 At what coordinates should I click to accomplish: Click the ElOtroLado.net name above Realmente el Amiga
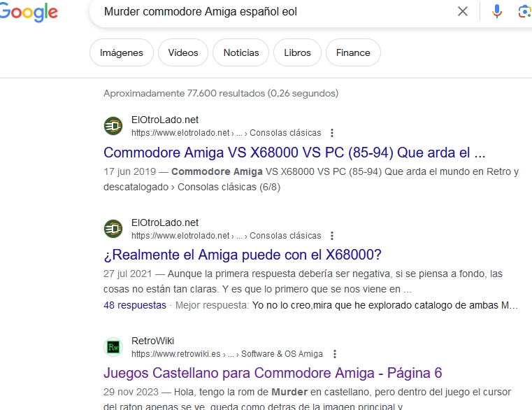click(164, 222)
